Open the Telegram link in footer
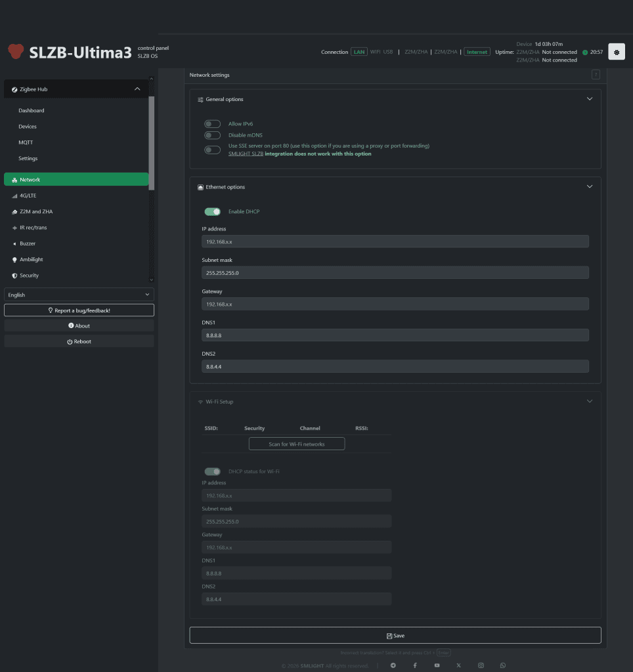The height and width of the screenshot is (672, 633). point(393,665)
